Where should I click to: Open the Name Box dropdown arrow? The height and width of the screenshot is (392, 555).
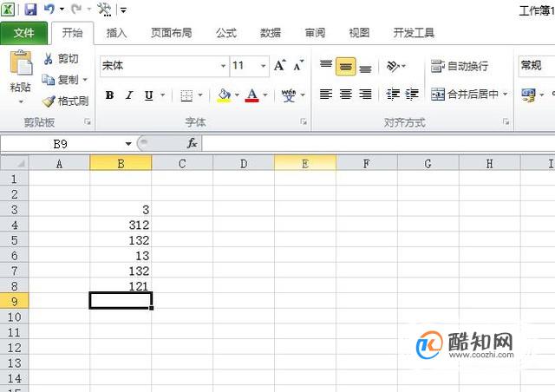[x=128, y=144]
